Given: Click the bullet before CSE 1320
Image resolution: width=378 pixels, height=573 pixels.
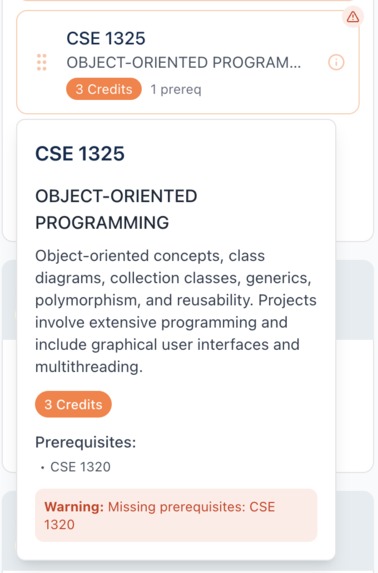Looking at the screenshot, I should pyautogui.click(x=42, y=467).
